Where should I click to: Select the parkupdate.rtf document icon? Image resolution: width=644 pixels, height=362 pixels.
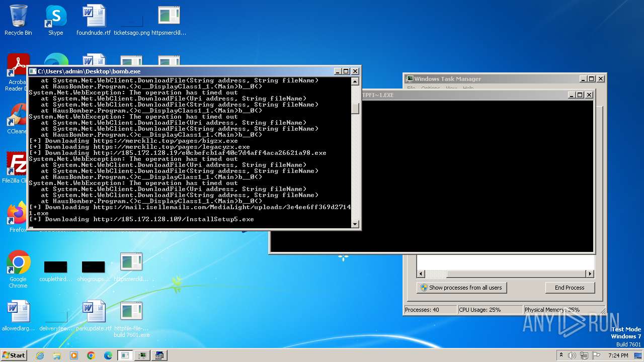pyautogui.click(x=94, y=316)
